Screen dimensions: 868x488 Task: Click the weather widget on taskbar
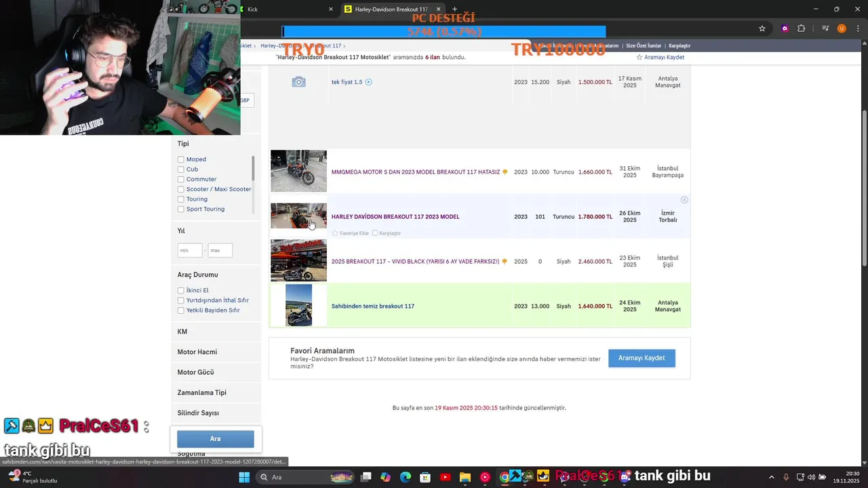pyautogui.click(x=32, y=477)
